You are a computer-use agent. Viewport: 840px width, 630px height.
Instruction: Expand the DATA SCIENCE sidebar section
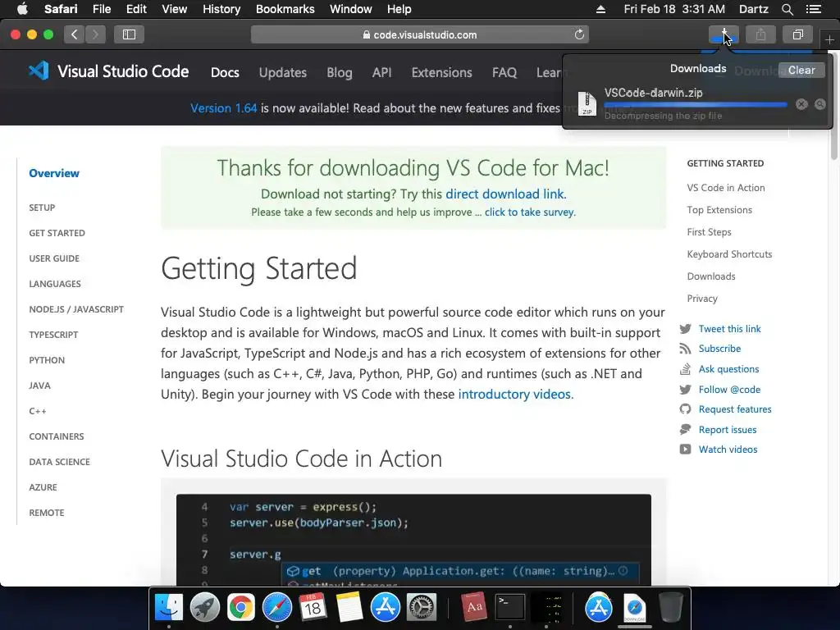[x=59, y=462]
